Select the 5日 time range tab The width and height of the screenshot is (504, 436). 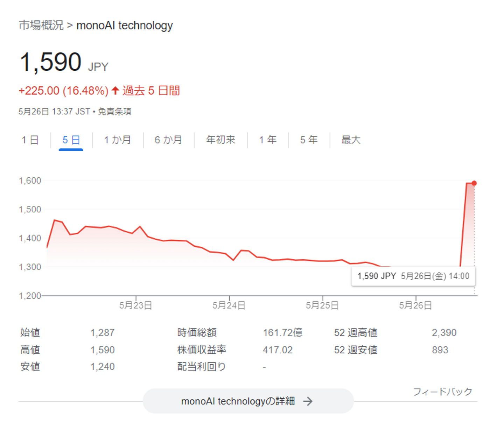click(71, 140)
